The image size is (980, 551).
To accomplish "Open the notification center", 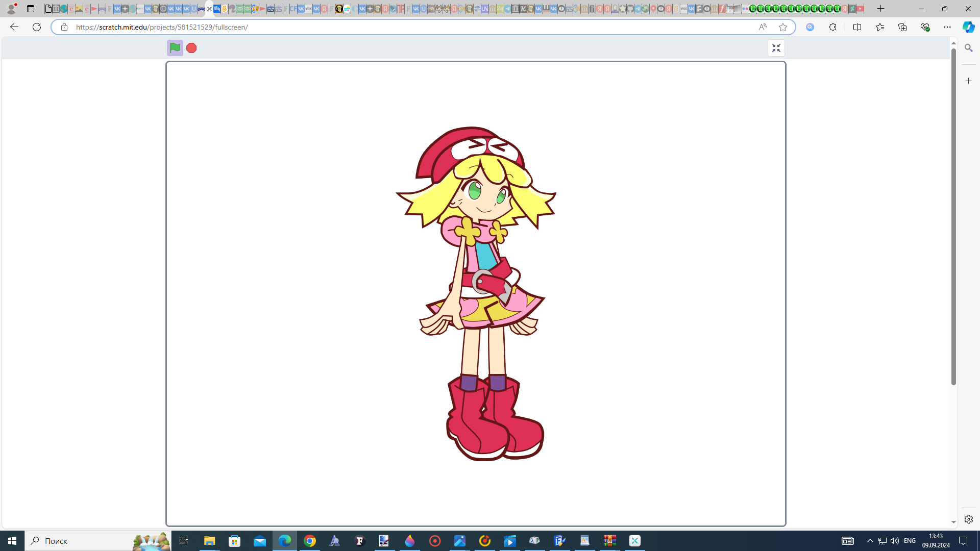I will click(x=964, y=541).
